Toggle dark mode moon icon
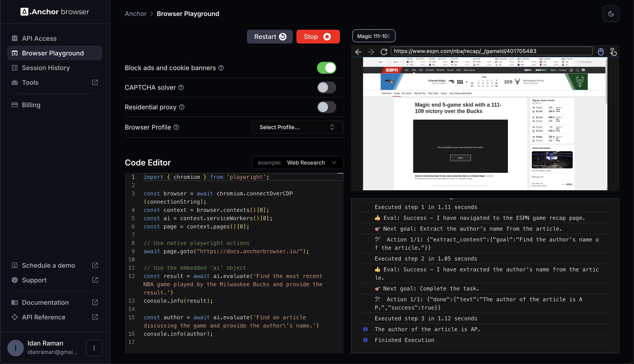The height and width of the screenshot is (364, 634). [x=611, y=14]
